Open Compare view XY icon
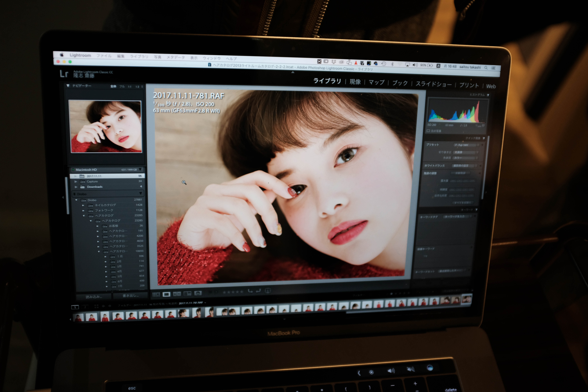Image resolution: width=588 pixels, height=392 pixels. [x=177, y=294]
